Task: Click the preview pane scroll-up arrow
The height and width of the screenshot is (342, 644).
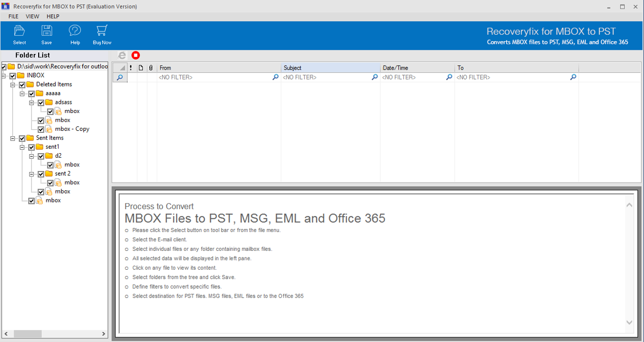Action: [629, 205]
